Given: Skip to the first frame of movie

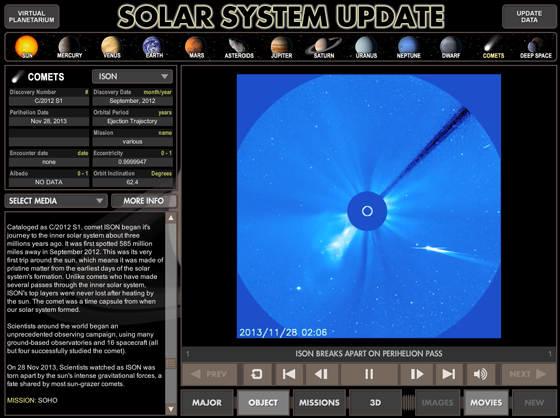Looking at the screenshot, I should (289, 374).
